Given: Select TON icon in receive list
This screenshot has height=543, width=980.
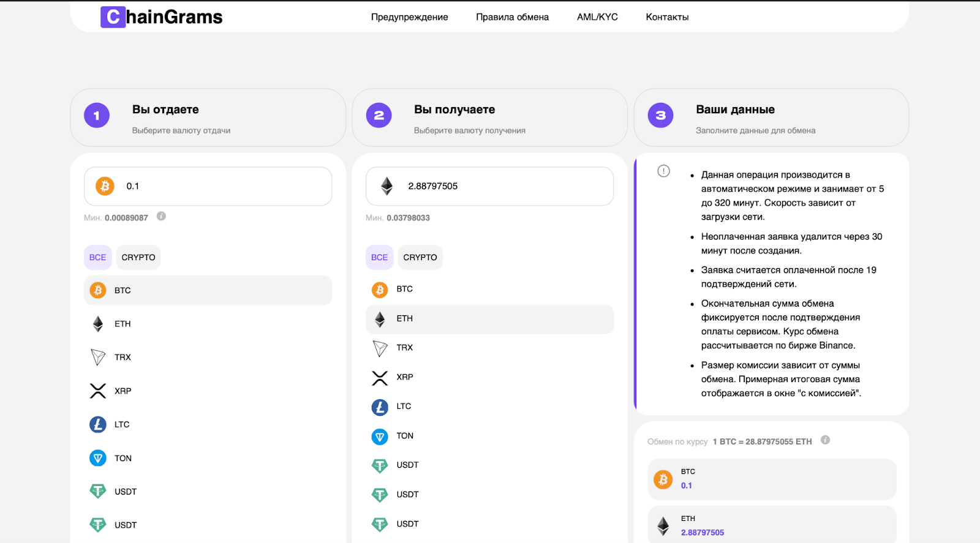Looking at the screenshot, I should click(x=380, y=436).
